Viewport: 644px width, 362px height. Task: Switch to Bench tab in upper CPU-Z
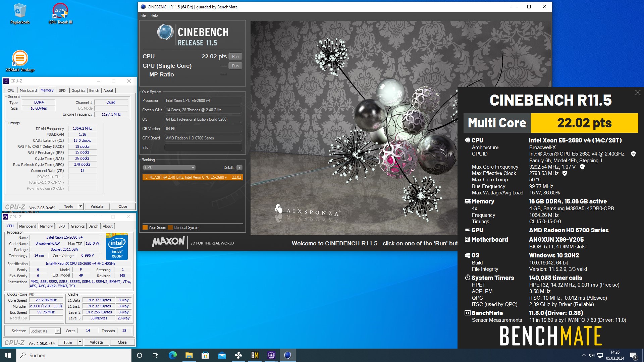coord(94,90)
